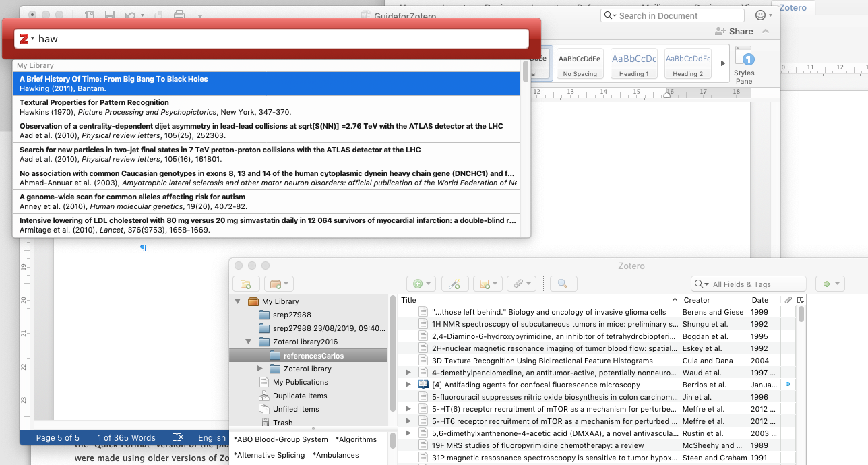
Task: Open My Publications in Zotero
Action: coord(293,382)
